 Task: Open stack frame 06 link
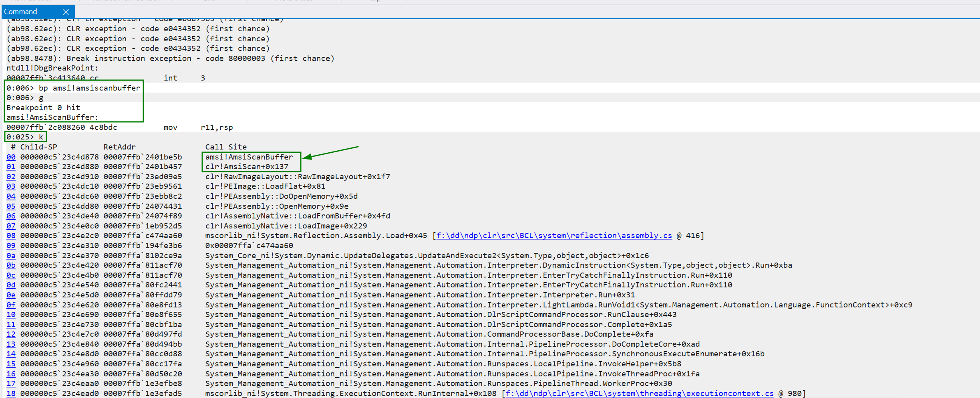11,216
